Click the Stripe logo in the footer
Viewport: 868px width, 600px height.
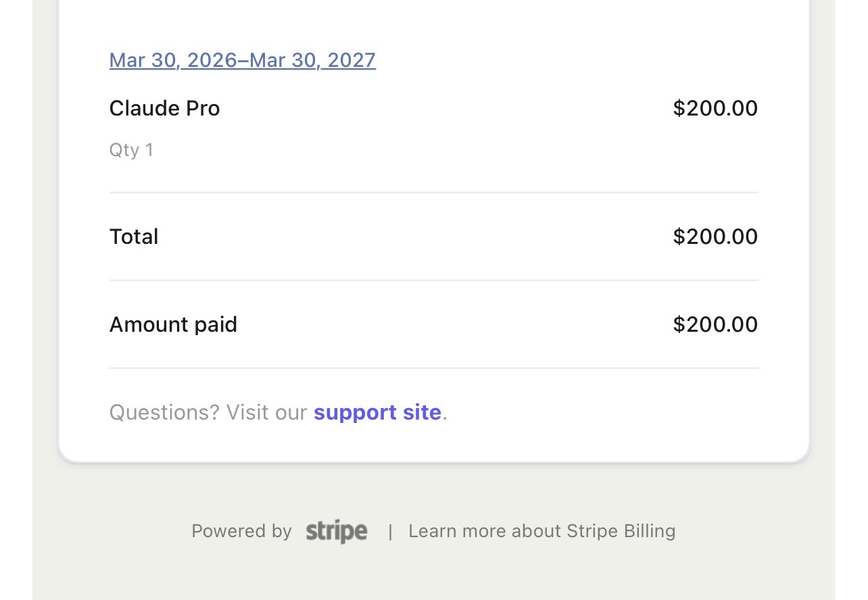coord(337,532)
